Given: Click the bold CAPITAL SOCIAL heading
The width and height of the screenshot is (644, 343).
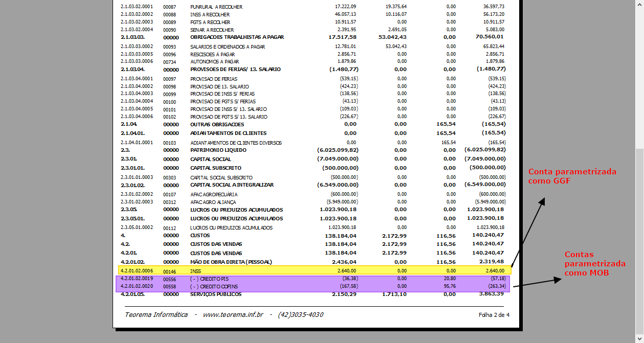Looking at the screenshot, I should (211, 159).
